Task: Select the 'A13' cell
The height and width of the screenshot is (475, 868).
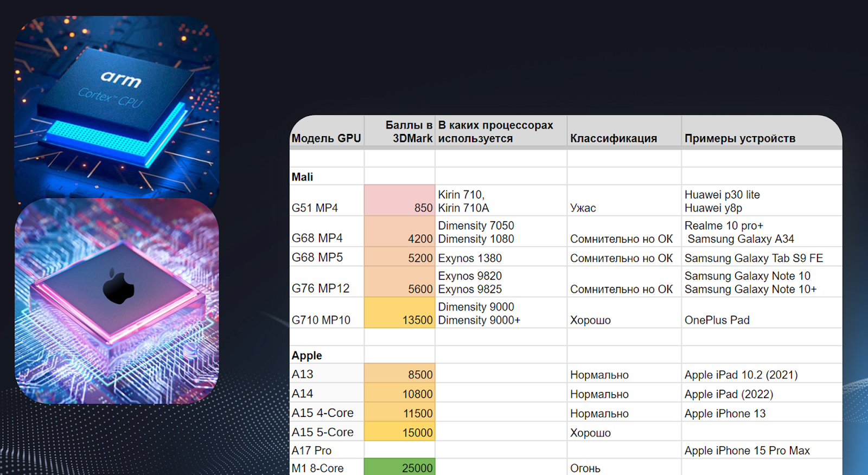Action: [x=327, y=373]
